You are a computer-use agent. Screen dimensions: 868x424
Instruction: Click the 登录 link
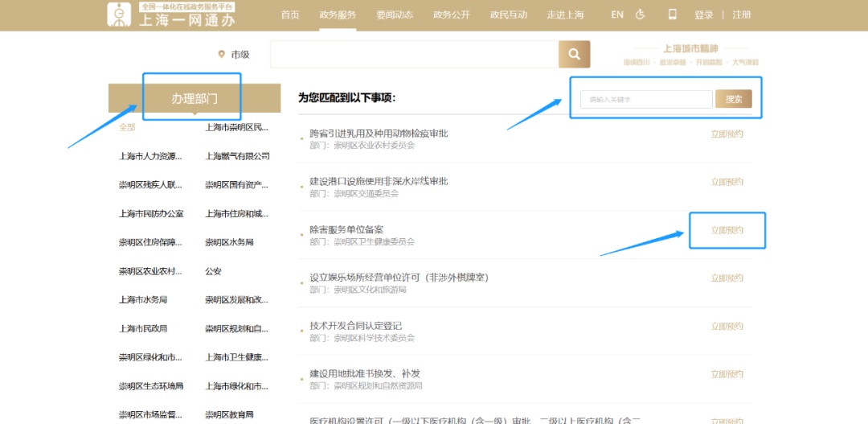tap(703, 14)
